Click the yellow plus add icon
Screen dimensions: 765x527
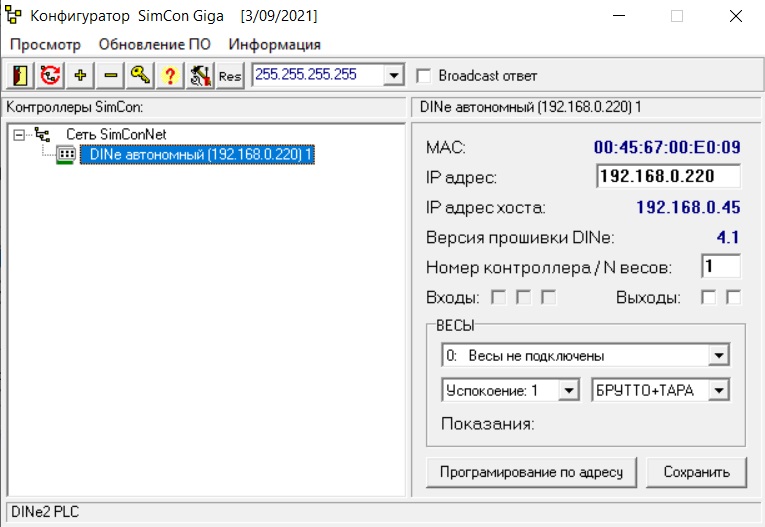pos(81,76)
